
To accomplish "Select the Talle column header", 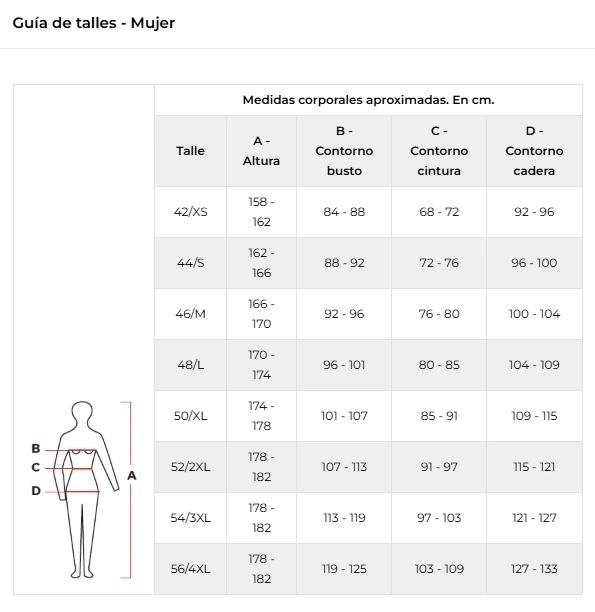I will pos(190,151).
